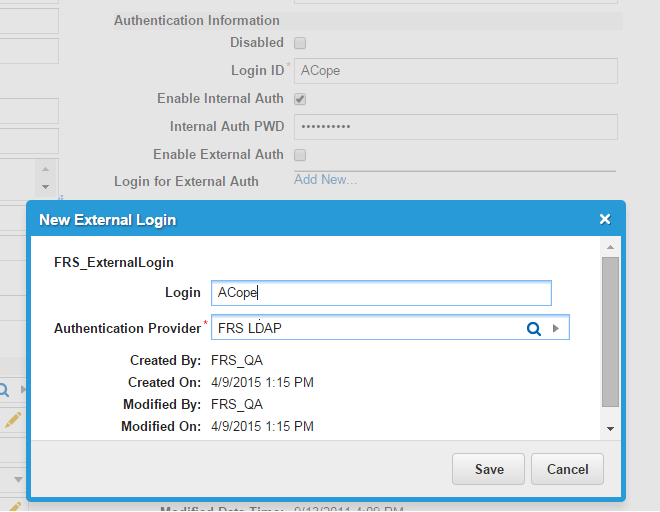Close the New External Login dialog

coord(604,219)
